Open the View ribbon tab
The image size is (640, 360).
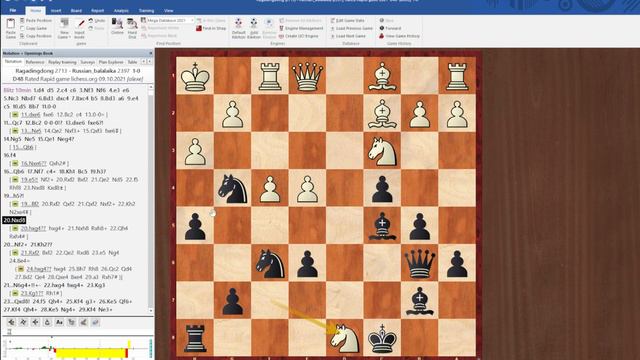(169, 11)
